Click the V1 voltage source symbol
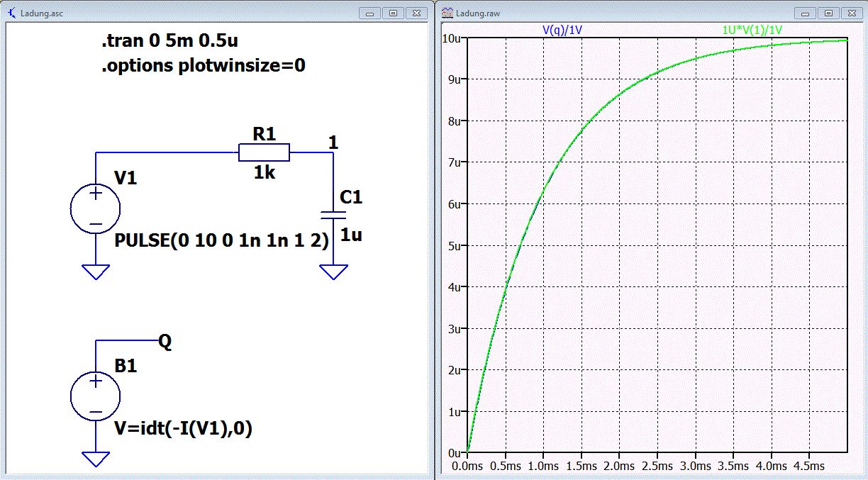The height and width of the screenshot is (480, 868). (x=96, y=209)
